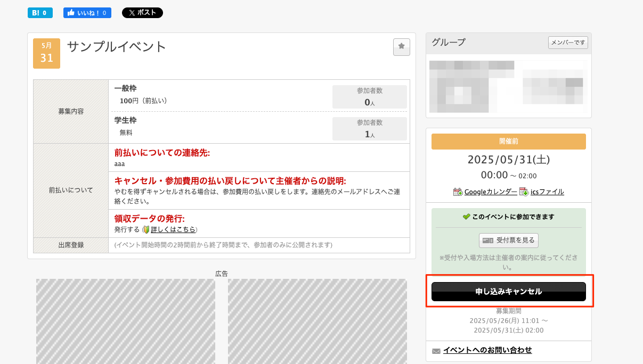Click the receipt ticket icon on 受付票を見る button

(x=489, y=240)
